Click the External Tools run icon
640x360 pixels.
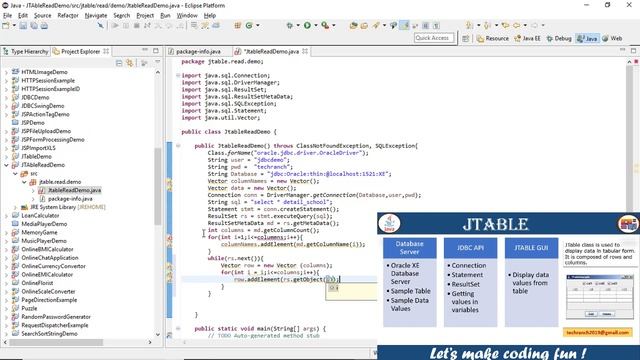(325, 26)
